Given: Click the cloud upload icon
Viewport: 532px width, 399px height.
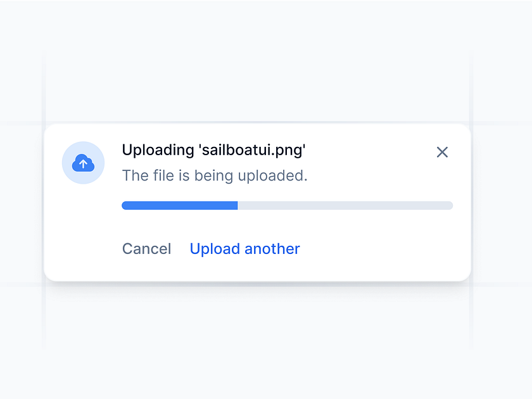Looking at the screenshot, I should (x=83, y=163).
